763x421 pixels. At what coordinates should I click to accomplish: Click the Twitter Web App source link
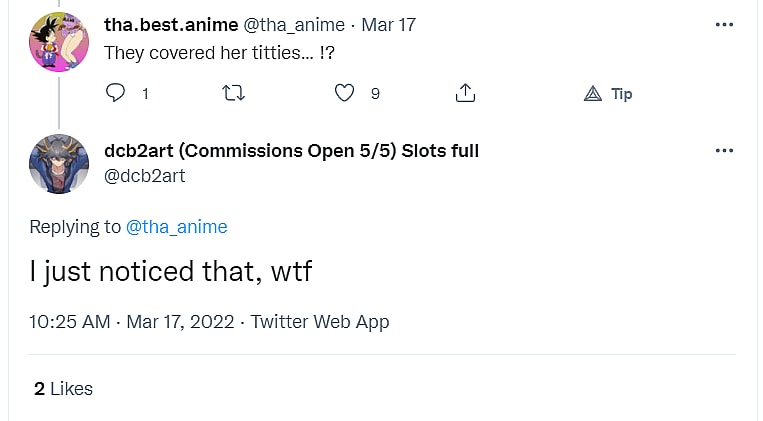(x=319, y=322)
